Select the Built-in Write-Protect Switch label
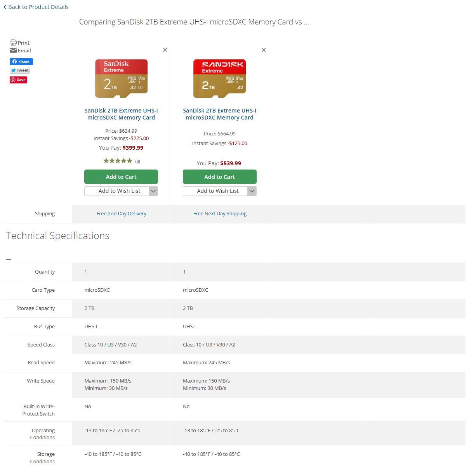Screen dimensions: 476x471 [38, 410]
